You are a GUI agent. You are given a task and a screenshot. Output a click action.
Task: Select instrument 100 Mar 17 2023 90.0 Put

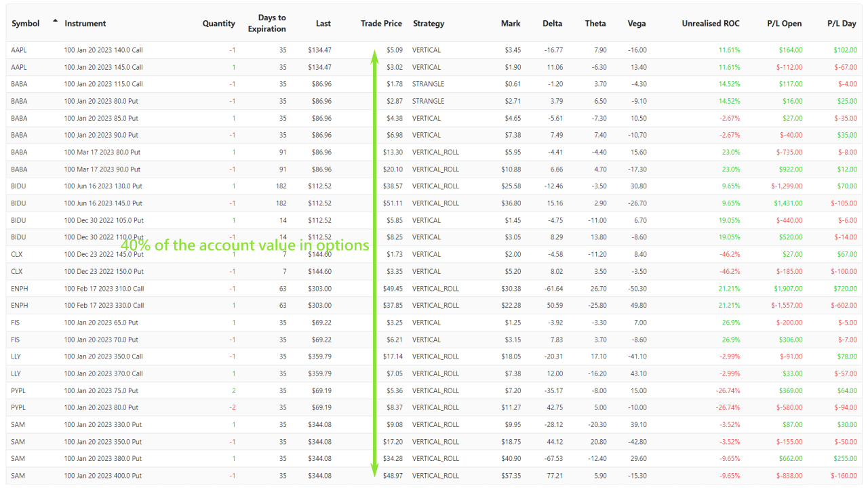[x=102, y=169]
